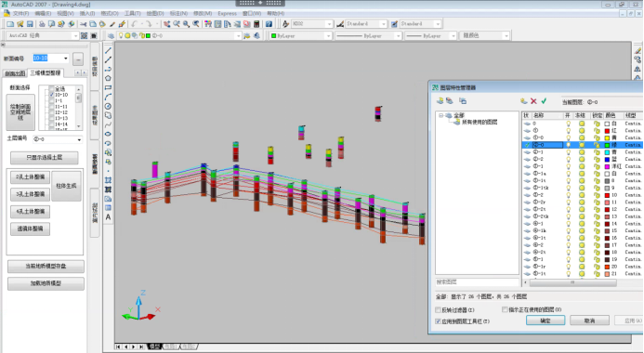Click green checkmark set current layer icon
Image resolution: width=644 pixels, height=353 pixels.
[544, 101]
